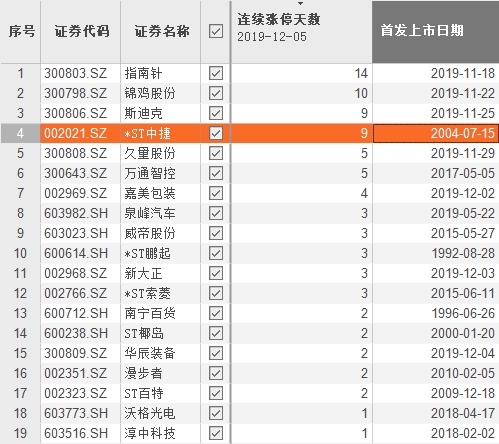
Task: Toggle the checkbox for 华辰装备
Action: [216, 353]
